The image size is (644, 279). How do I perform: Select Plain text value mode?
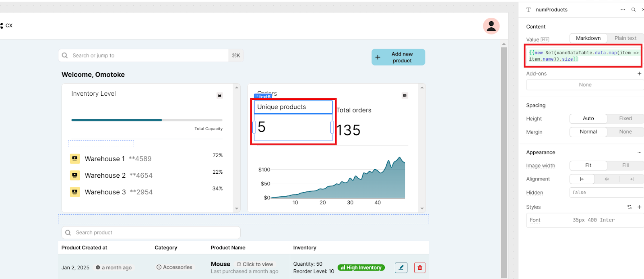click(x=625, y=38)
